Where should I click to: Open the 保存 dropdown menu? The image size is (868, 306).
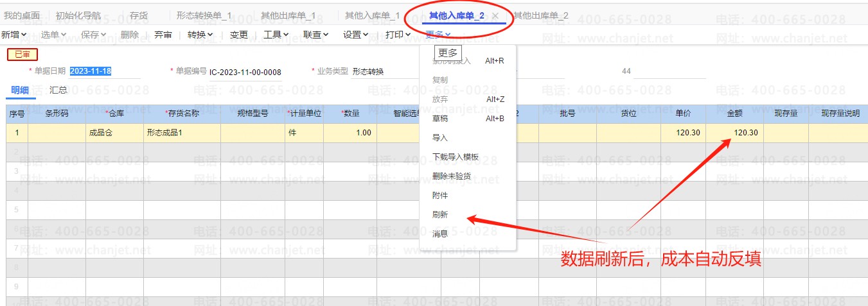[x=94, y=35]
